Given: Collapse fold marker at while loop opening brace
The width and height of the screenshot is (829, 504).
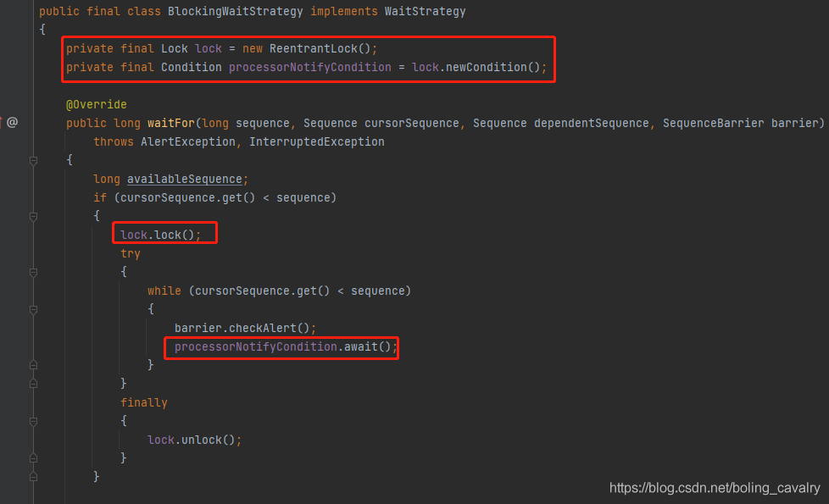Looking at the screenshot, I should [x=33, y=309].
